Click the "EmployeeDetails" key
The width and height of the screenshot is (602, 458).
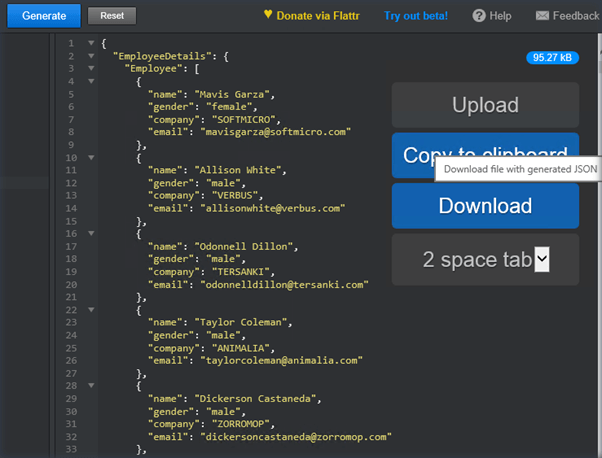162,56
